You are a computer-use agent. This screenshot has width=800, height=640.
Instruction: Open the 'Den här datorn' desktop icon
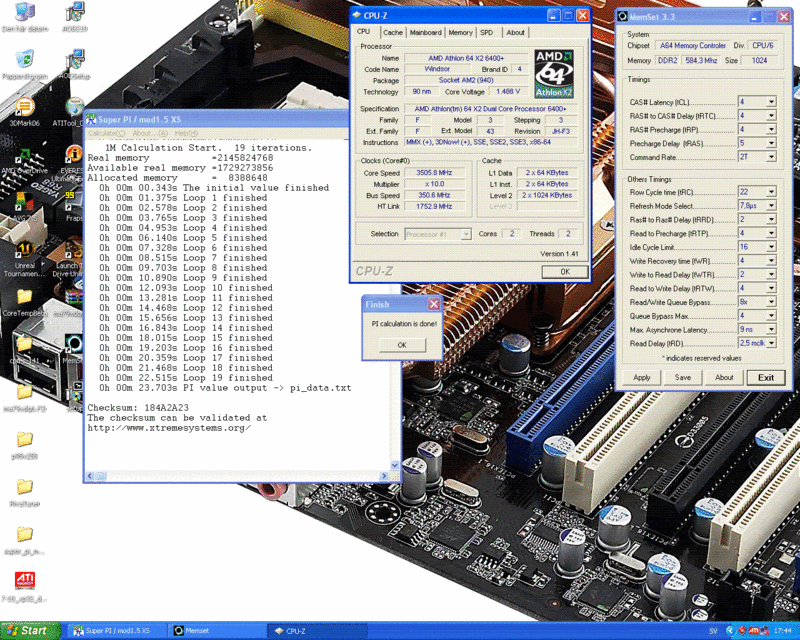tap(24, 12)
